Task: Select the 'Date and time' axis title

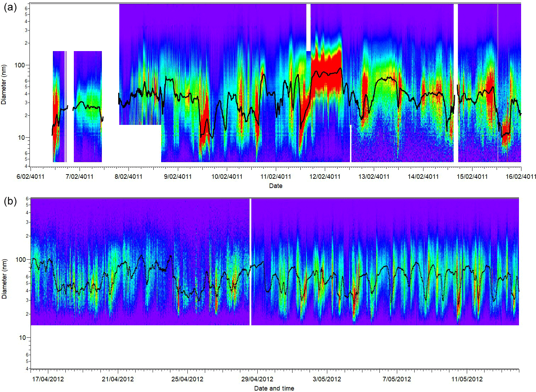Action: 274,388
